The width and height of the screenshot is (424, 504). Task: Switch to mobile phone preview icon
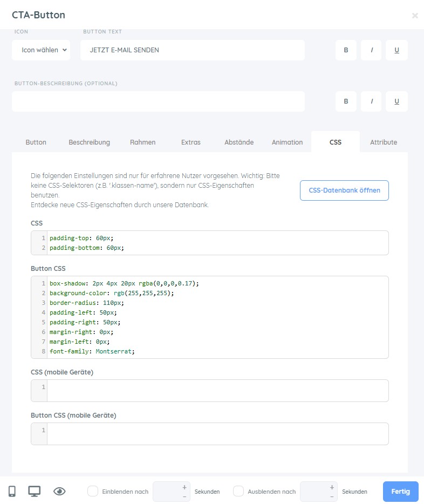[x=12, y=491]
